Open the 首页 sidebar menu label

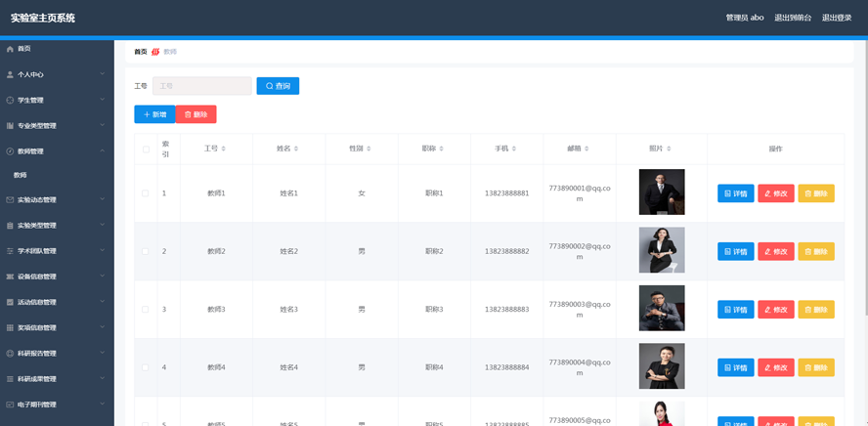tap(23, 49)
